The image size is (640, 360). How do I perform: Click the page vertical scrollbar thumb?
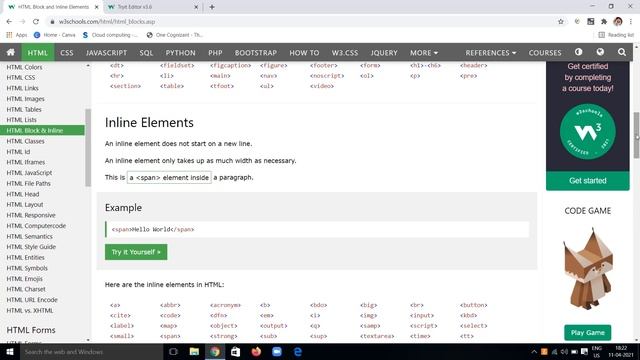pos(636,135)
